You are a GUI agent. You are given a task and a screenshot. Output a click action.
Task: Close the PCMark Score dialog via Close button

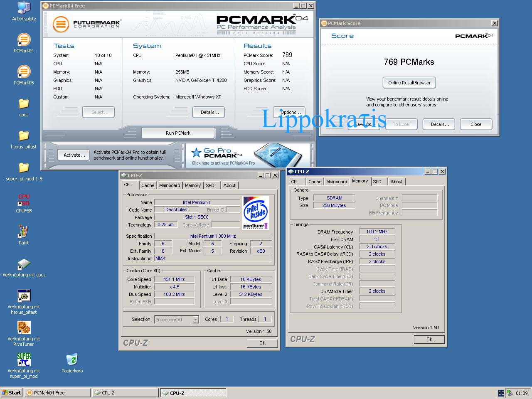[x=476, y=124]
